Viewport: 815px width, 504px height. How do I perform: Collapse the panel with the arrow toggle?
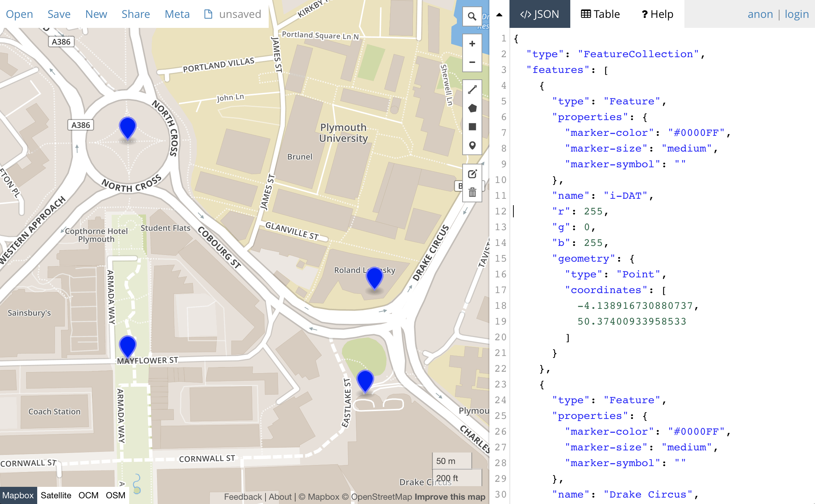pyautogui.click(x=499, y=15)
